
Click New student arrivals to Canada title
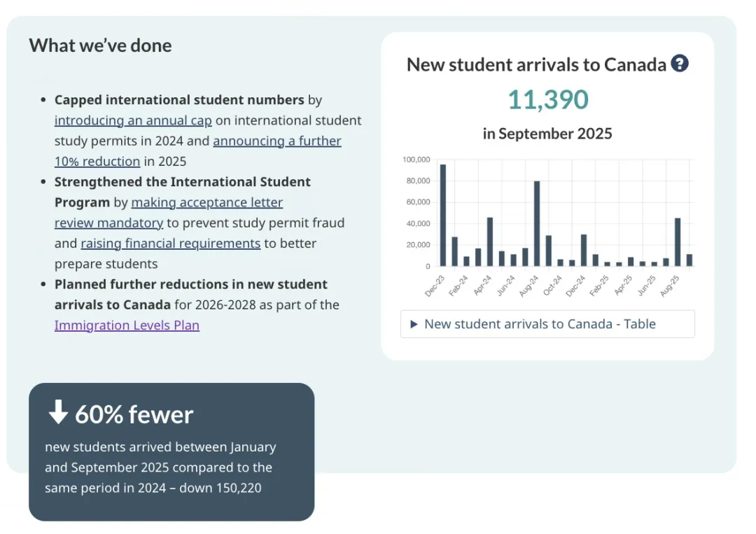(536, 64)
